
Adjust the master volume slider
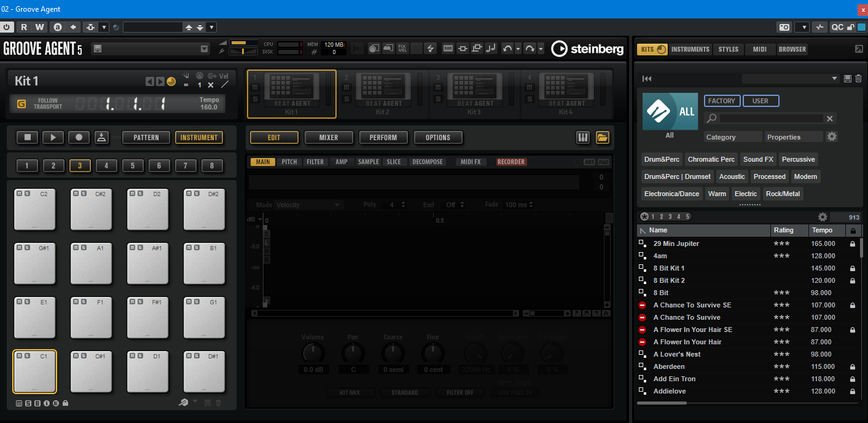pos(245,43)
